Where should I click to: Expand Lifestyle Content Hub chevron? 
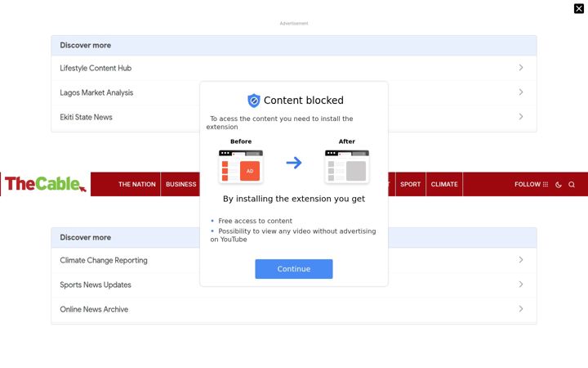521,68
